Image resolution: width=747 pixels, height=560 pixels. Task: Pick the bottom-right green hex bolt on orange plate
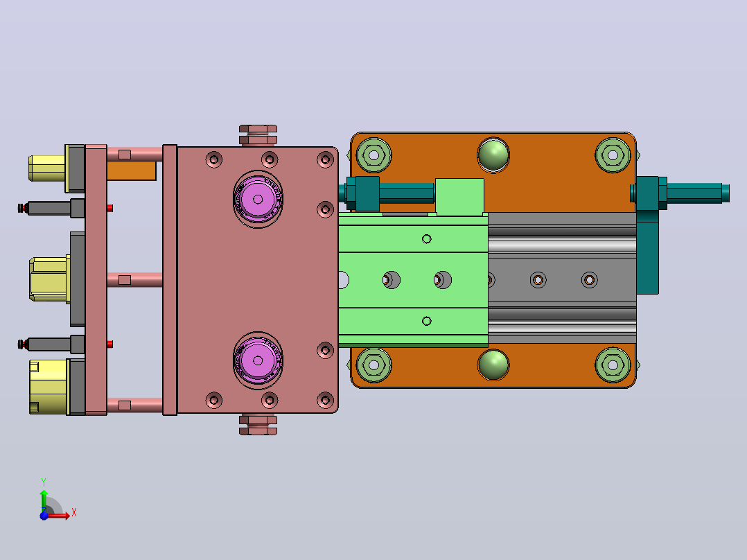coord(613,365)
